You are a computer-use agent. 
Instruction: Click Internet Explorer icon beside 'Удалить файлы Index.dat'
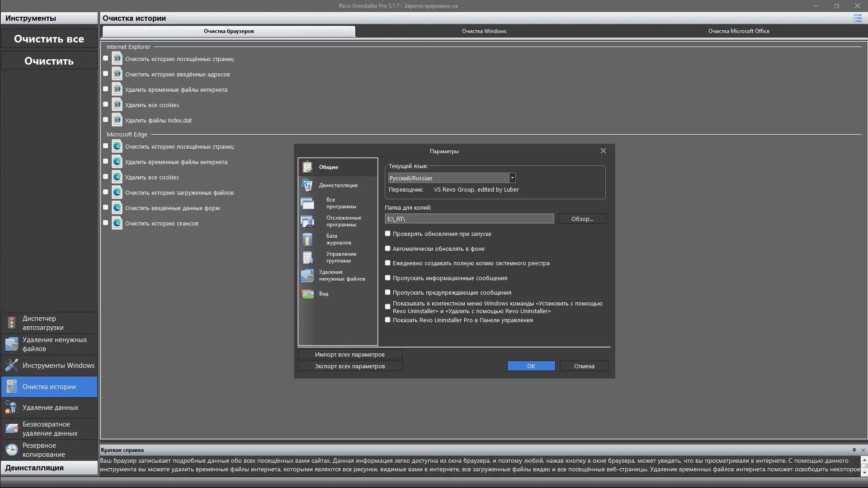pyautogui.click(x=117, y=120)
